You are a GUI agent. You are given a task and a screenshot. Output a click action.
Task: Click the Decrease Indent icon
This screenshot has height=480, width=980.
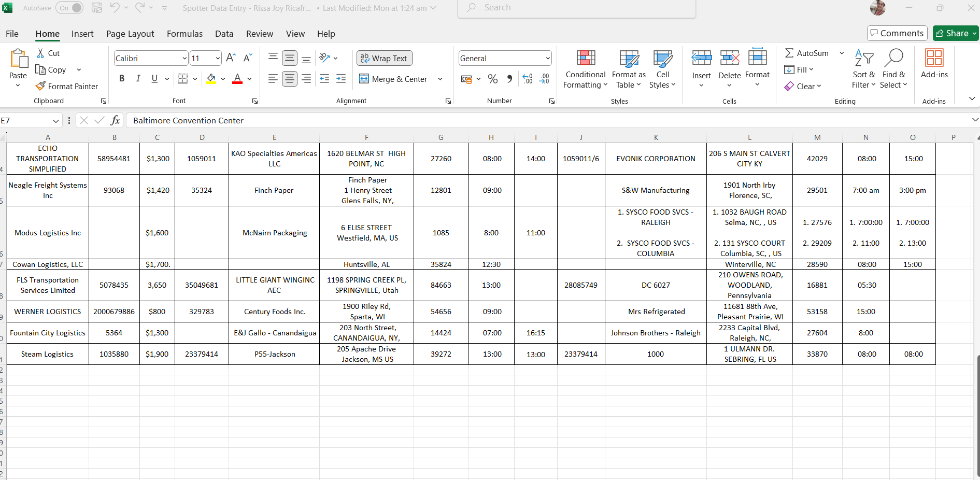324,78
